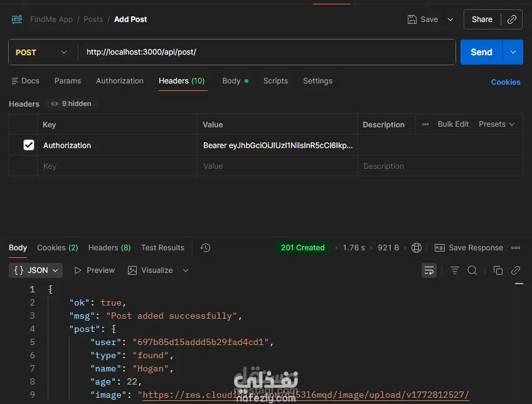Click the 1.76 s response time

(354, 248)
